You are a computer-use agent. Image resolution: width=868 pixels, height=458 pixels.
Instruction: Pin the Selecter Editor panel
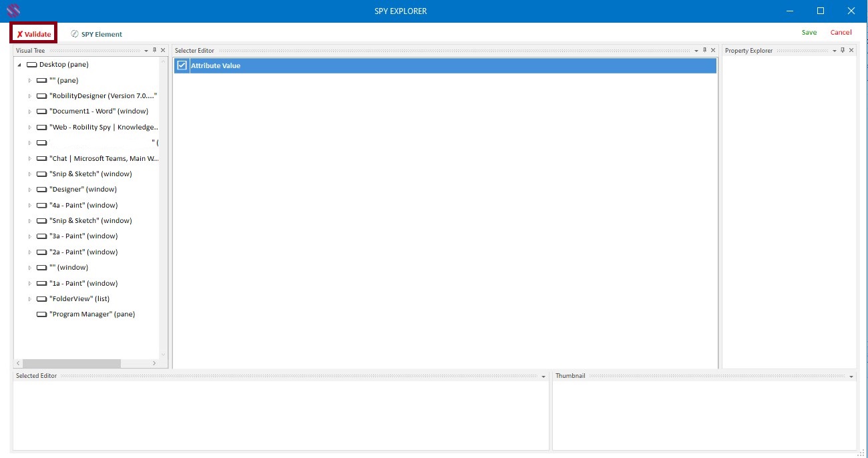704,50
